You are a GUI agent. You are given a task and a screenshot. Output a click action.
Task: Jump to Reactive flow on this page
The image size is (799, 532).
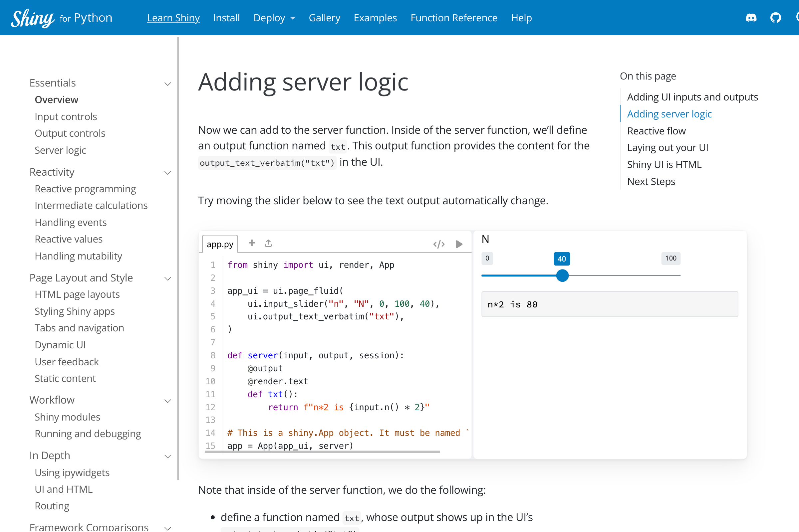point(656,131)
